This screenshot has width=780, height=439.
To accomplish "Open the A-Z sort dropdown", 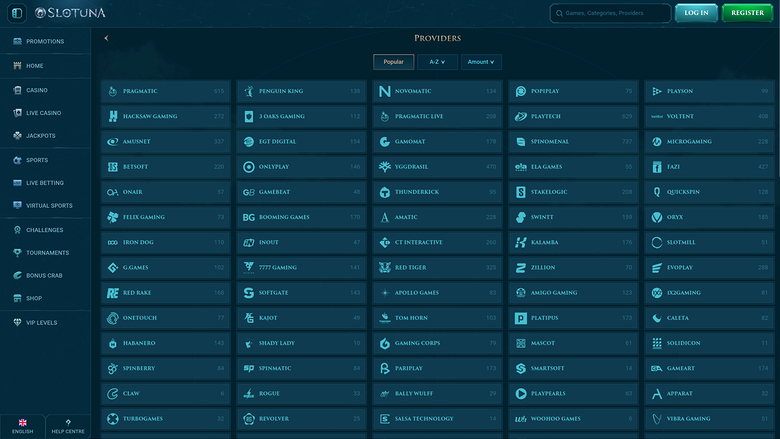I will (x=437, y=62).
